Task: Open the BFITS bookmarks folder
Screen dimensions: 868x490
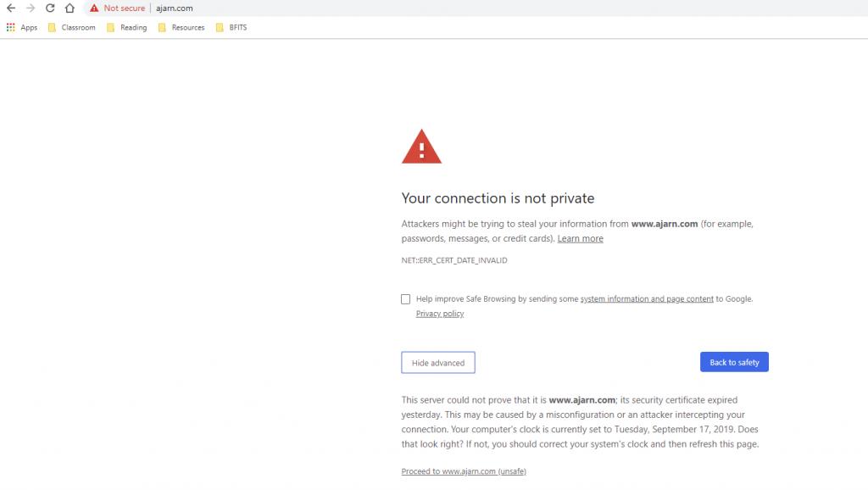Action: [231, 27]
